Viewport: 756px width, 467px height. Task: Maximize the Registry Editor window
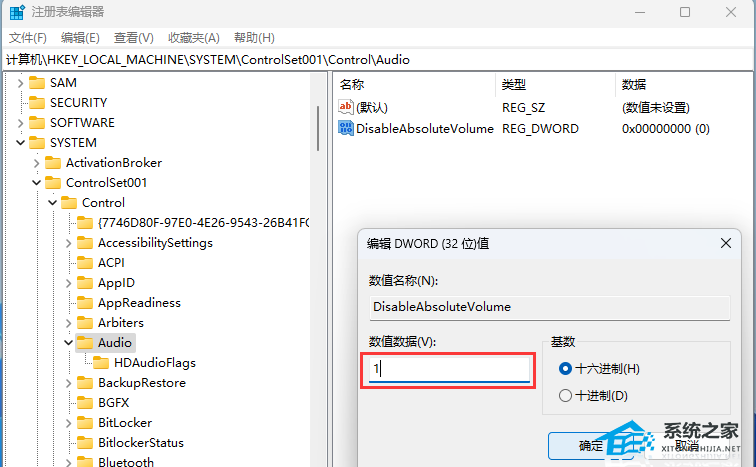(x=685, y=12)
